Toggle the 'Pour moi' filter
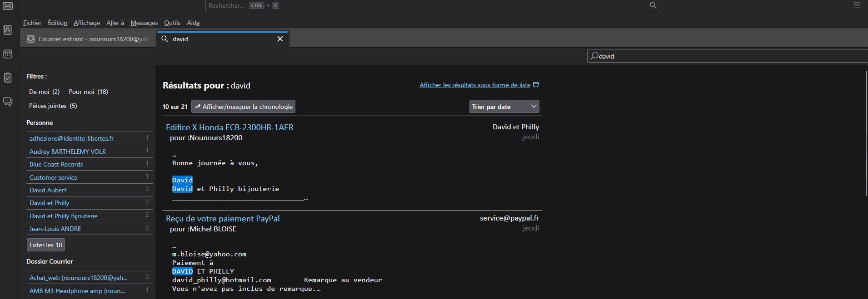The image size is (868, 299). click(88, 92)
